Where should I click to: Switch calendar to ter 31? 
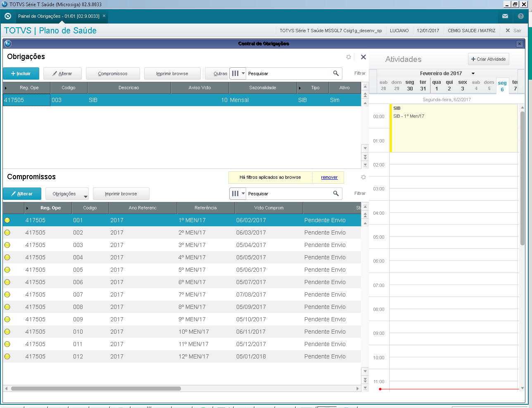click(x=423, y=85)
